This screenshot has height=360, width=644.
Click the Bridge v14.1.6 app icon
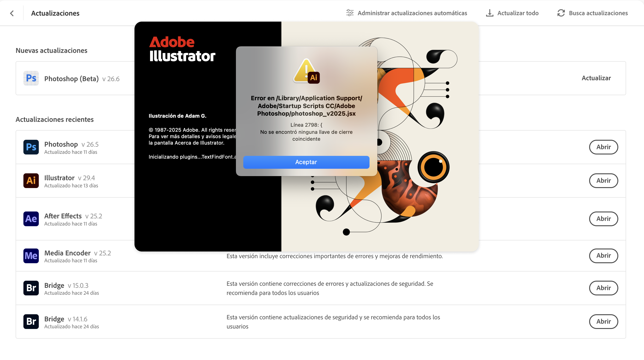pyautogui.click(x=31, y=321)
